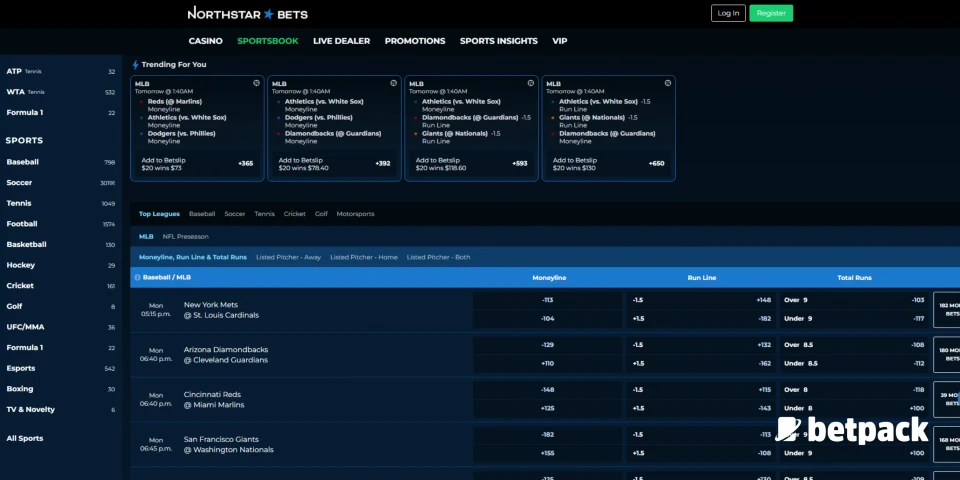Switch to the Tennis league tab
The height and width of the screenshot is (480, 960).
264,214
